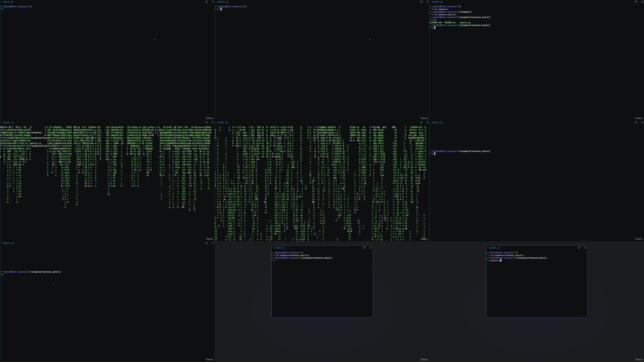Close the small floating terminal with empty prompt

pos(370,248)
